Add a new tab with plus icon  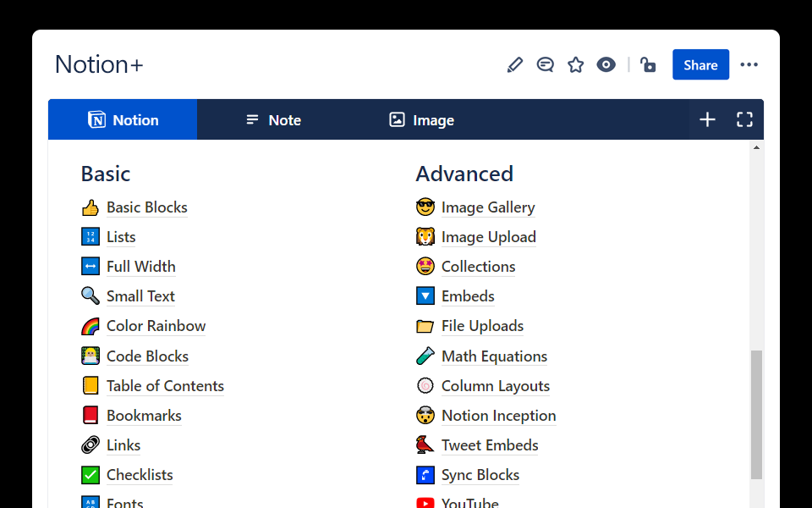tap(707, 119)
